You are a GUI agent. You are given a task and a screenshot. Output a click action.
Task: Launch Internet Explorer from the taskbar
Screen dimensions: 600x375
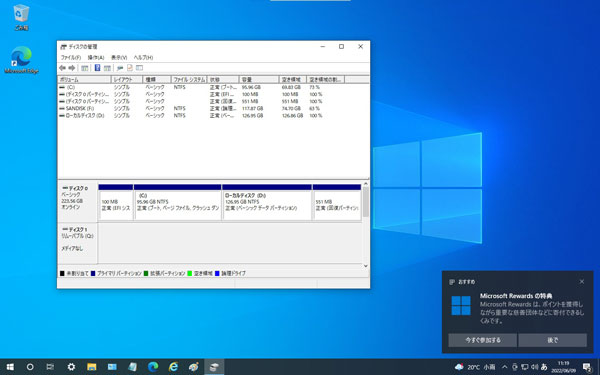173,367
